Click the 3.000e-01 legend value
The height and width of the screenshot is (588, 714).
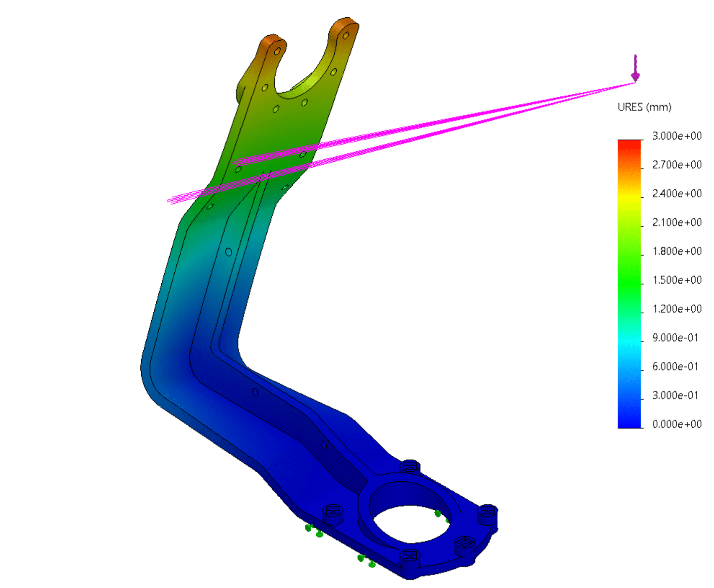[x=675, y=395]
